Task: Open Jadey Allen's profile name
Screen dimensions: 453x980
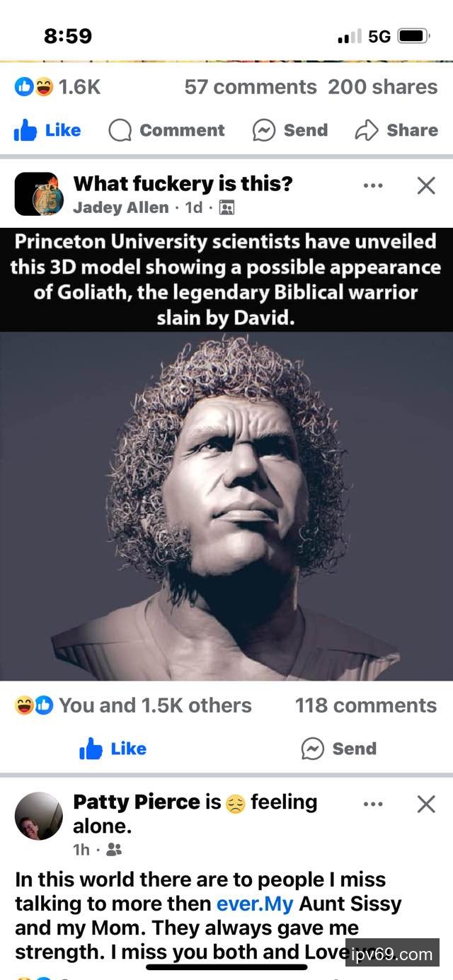Action: pos(121,207)
